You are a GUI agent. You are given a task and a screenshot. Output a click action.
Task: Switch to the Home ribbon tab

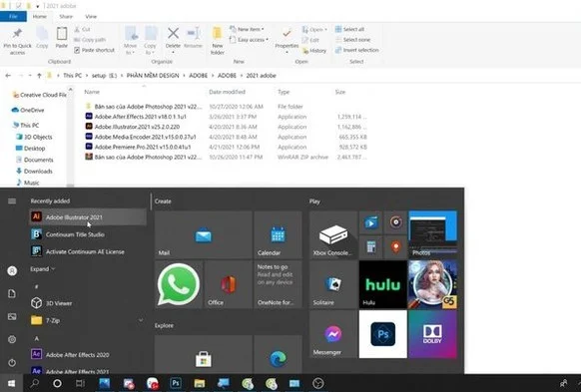click(x=40, y=16)
